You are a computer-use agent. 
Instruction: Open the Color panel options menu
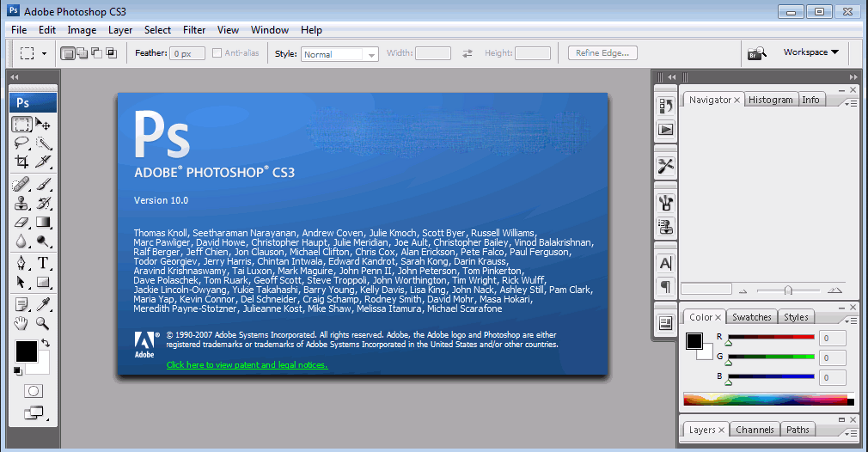(851, 321)
